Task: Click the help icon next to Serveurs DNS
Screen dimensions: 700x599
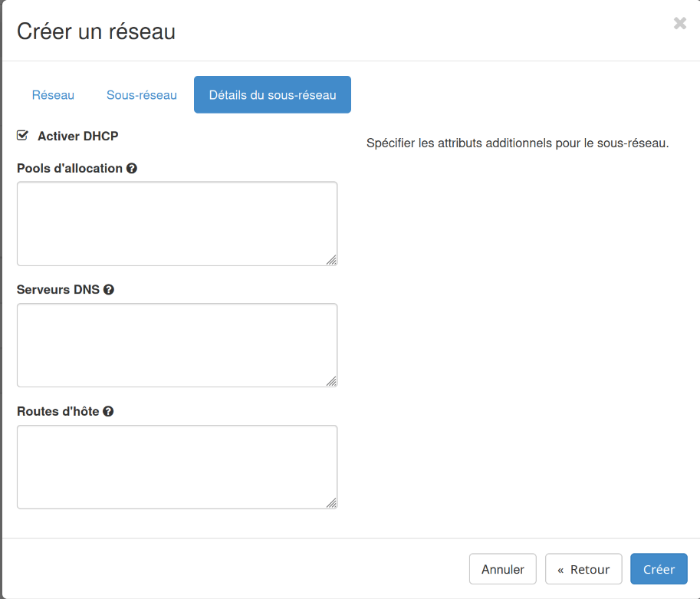Action: point(109,290)
